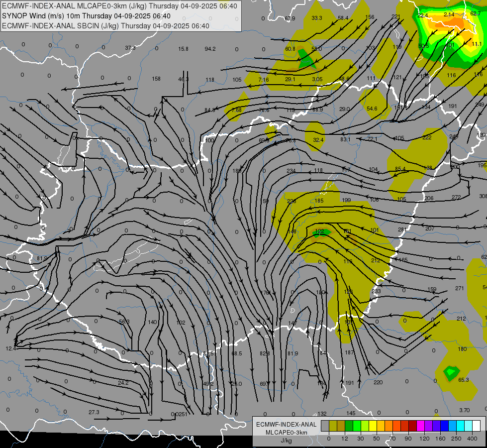Click the legend tick label 120
This screenshot has width=487, height=448.
click(x=424, y=439)
